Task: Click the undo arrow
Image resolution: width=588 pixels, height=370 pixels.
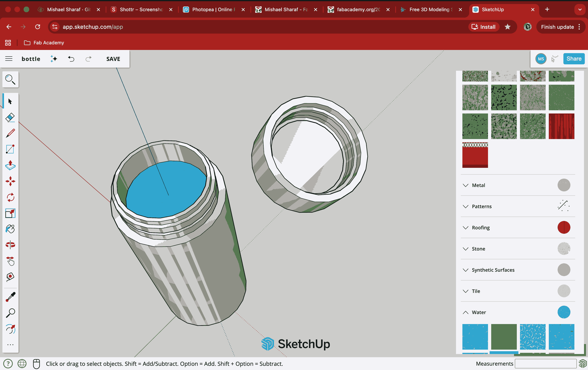Action: (x=71, y=59)
